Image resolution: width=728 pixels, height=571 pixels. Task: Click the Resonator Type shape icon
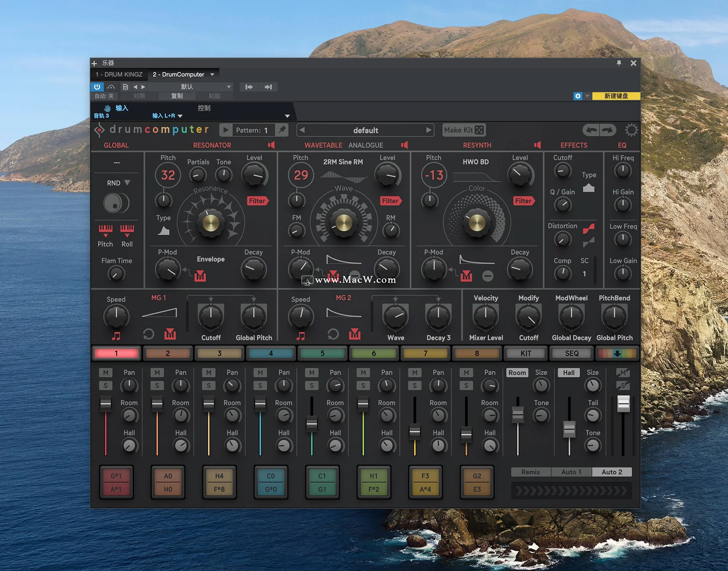164,231
